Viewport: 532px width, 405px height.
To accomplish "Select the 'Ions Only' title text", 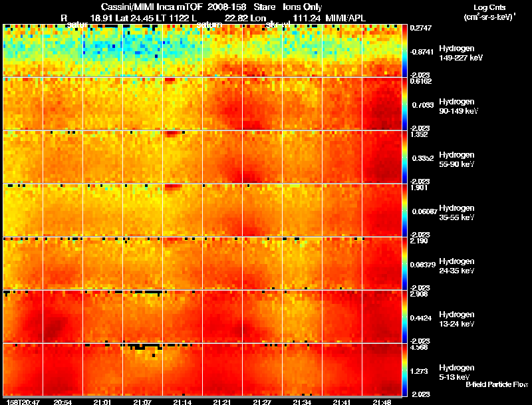I will 302,7.
